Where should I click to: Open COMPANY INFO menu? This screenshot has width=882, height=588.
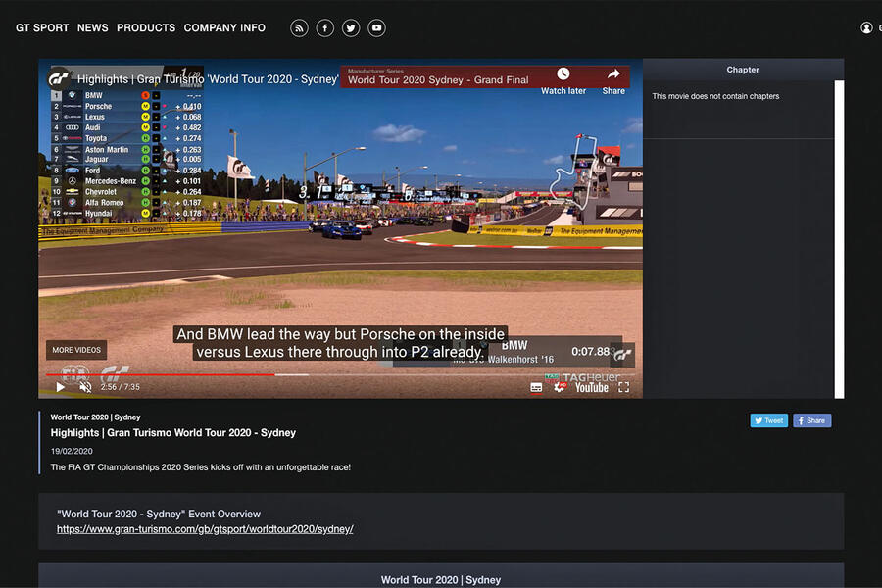click(224, 27)
